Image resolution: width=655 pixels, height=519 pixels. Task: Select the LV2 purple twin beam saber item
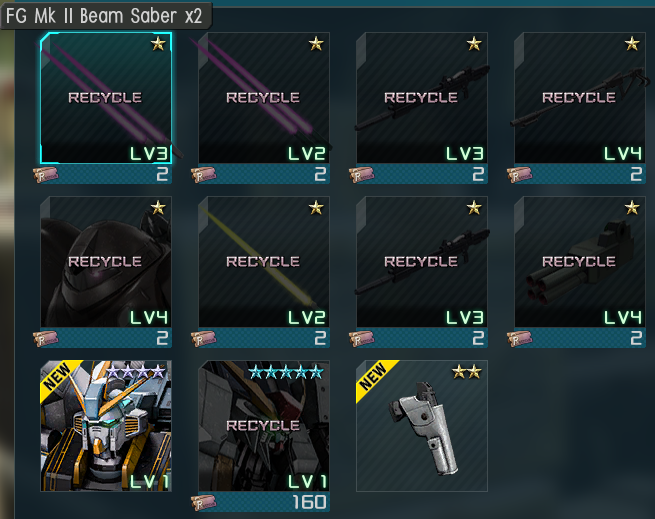click(264, 98)
